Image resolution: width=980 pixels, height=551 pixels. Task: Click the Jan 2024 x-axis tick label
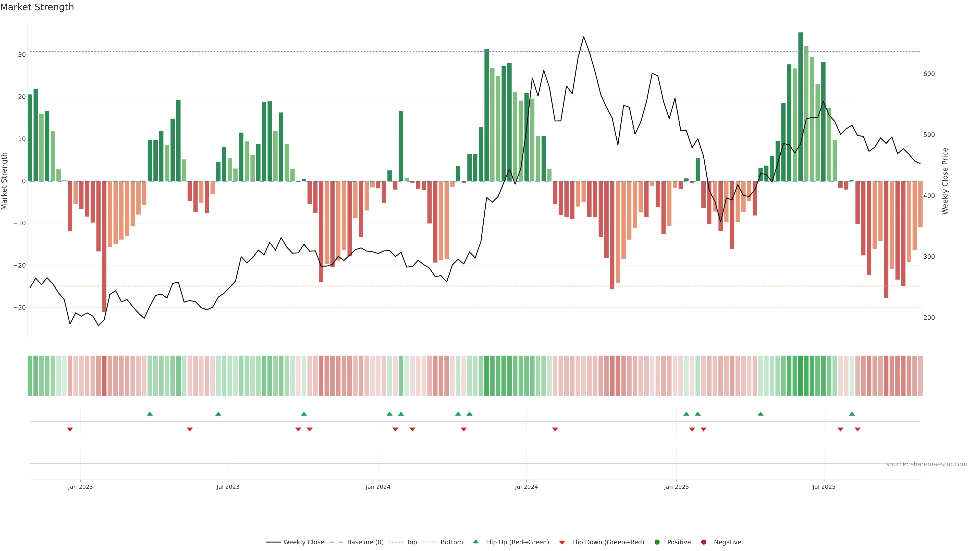point(378,487)
